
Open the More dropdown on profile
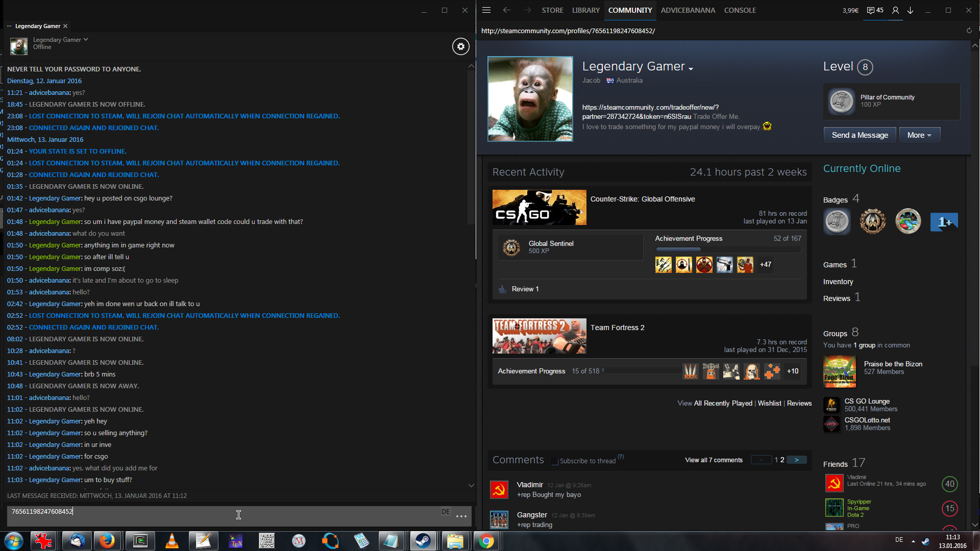coord(919,135)
